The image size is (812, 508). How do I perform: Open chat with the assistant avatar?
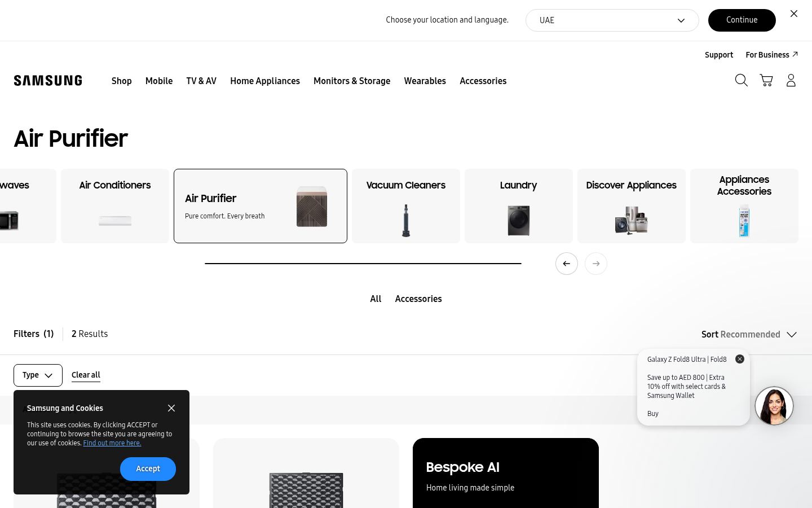(774, 406)
